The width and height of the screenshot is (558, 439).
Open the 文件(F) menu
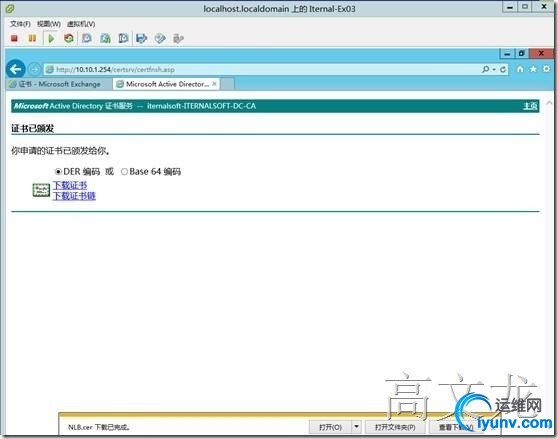pos(20,24)
